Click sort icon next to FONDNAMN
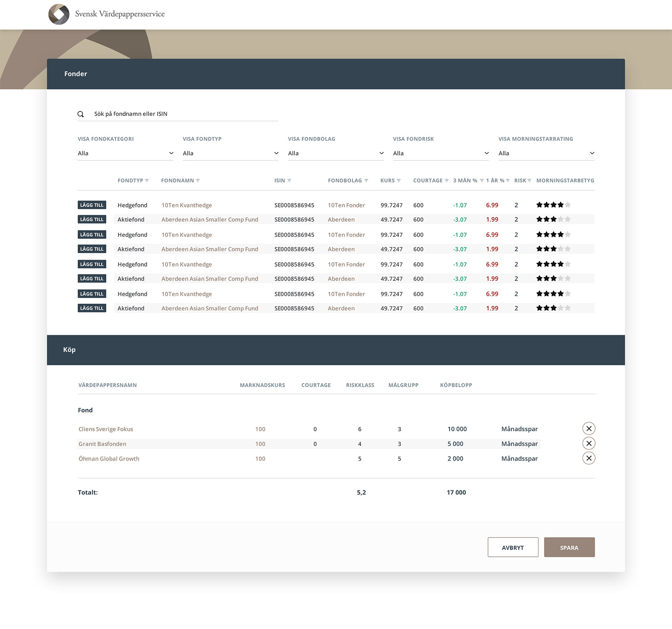The width and height of the screenshot is (672, 629). (x=198, y=181)
